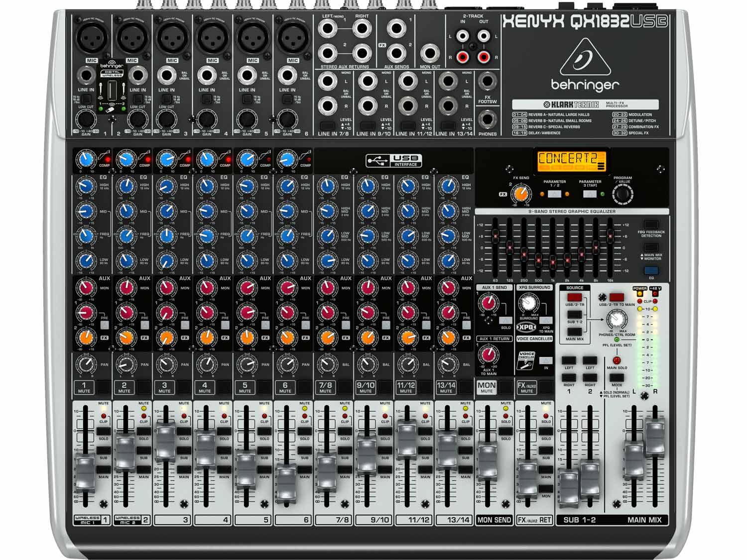Toggle the USB/2-TR to Main switch
Viewport: 747px width, 560px height.
pos(616,297)
